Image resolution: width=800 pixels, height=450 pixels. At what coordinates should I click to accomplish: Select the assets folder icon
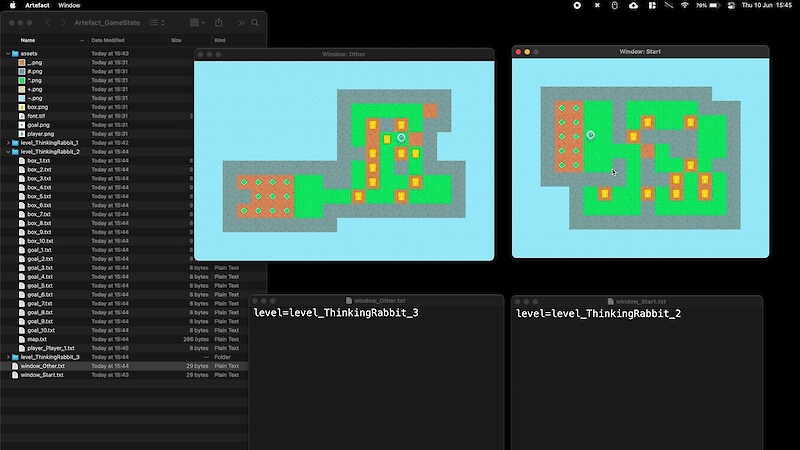[x=15, y=53]
